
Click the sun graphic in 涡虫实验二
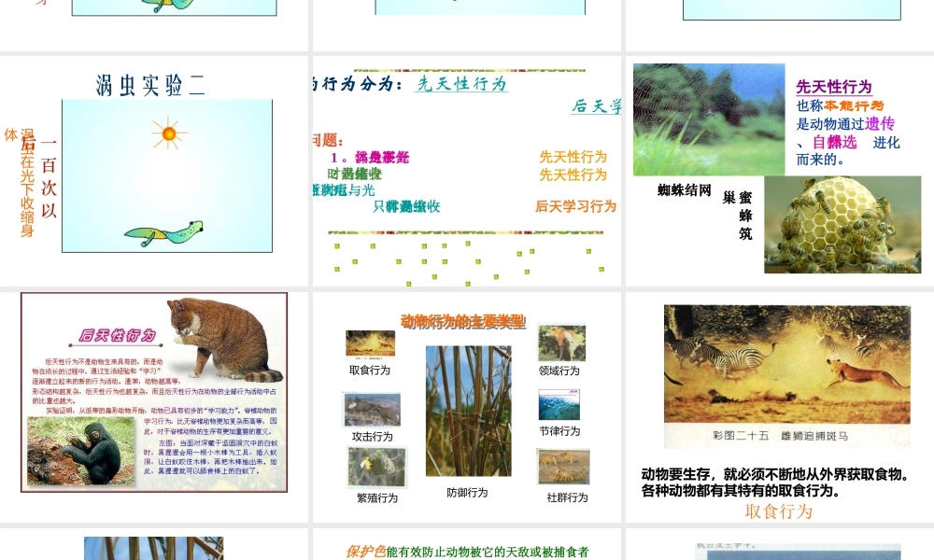pos(169,133)
